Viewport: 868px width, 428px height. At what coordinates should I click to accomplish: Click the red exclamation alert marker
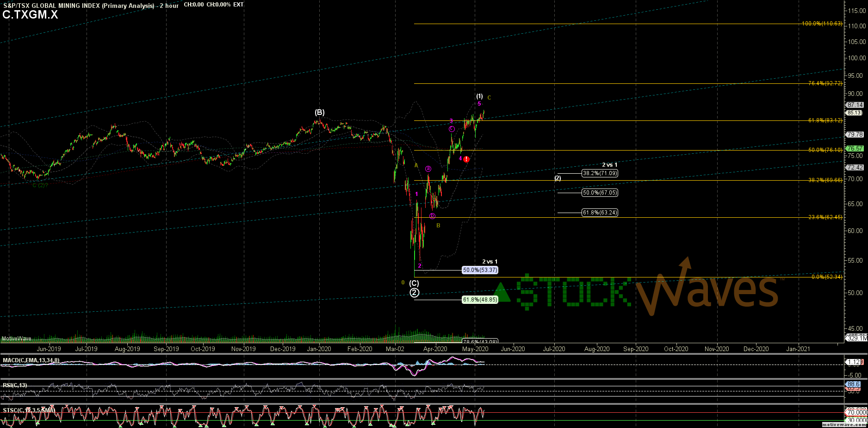tap(466, 159)
